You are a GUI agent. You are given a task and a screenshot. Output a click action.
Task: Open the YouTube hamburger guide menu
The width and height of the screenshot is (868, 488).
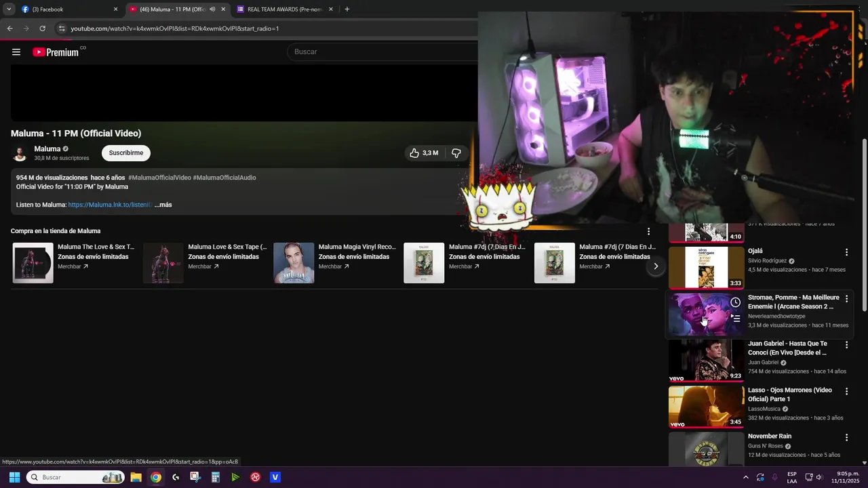16,52
